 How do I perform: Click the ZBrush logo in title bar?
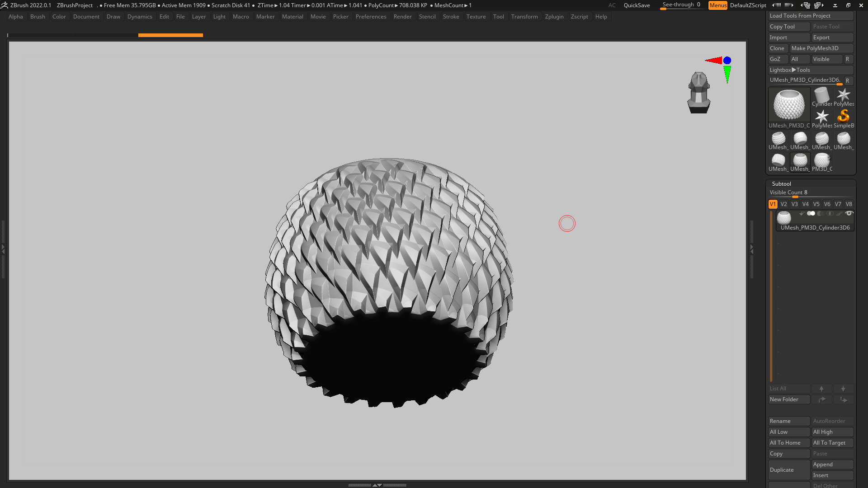point(5,5)
